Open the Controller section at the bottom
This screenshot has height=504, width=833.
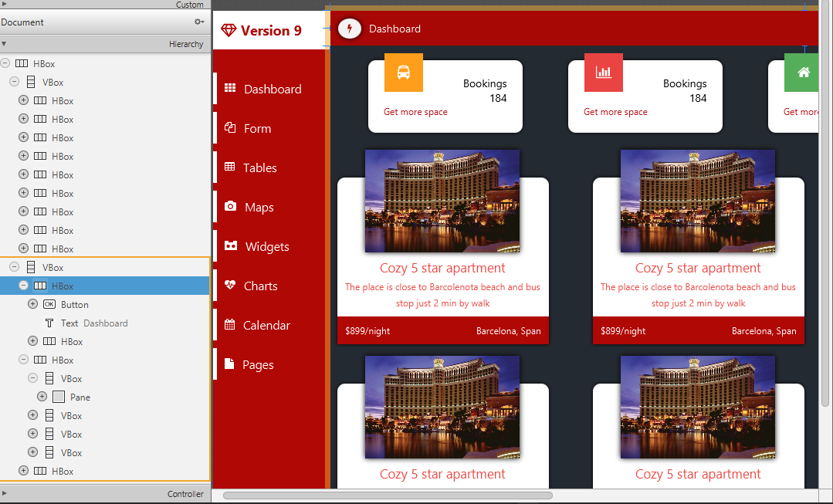[x=185, y=494]
